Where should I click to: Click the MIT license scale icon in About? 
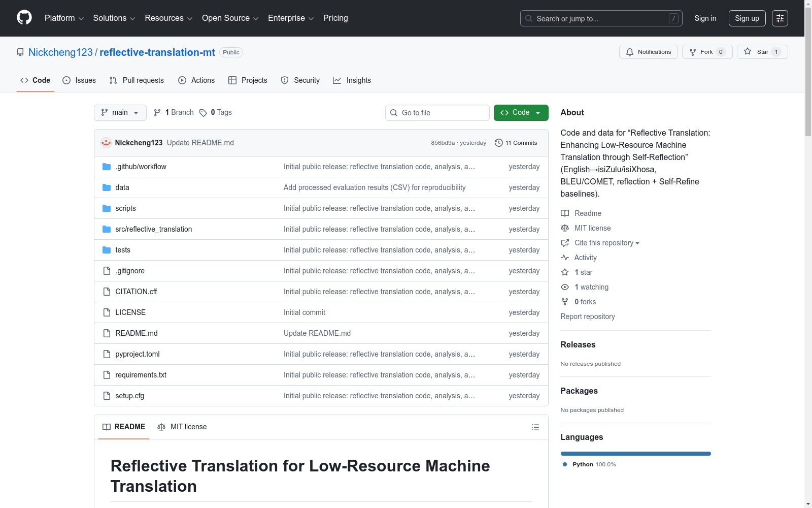[x=565, y=228]
